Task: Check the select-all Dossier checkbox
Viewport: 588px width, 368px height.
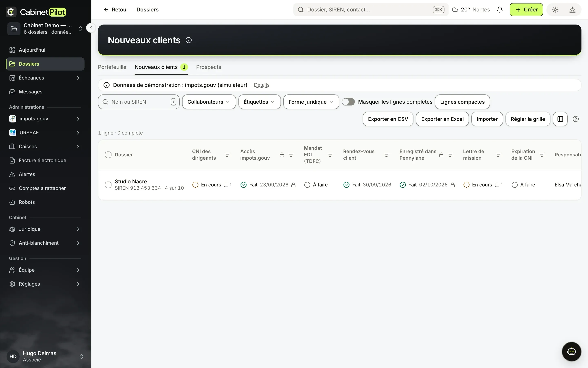Action: tap(108, 155)
